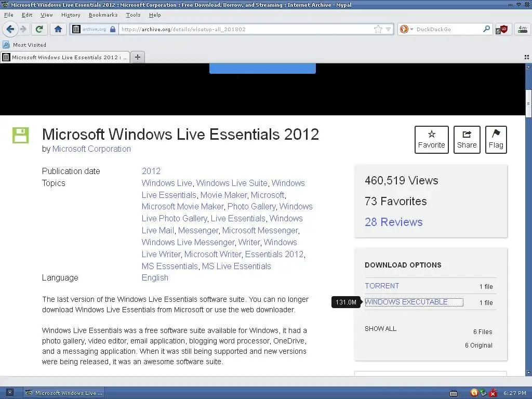Viewport: 532px width, 399px height.
Task: Click the Share button
Action: coord(467,139)
